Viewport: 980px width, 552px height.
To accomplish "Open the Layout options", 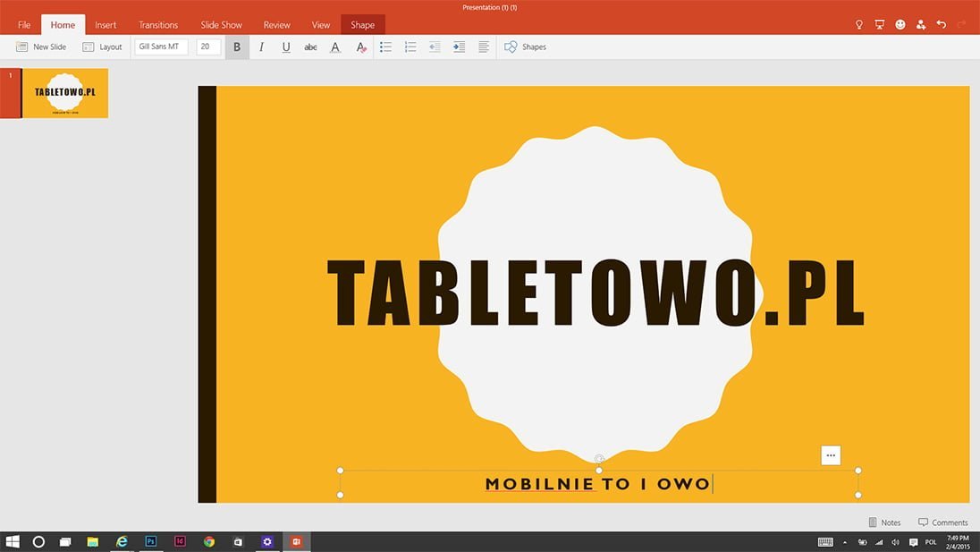I will 102,47.
